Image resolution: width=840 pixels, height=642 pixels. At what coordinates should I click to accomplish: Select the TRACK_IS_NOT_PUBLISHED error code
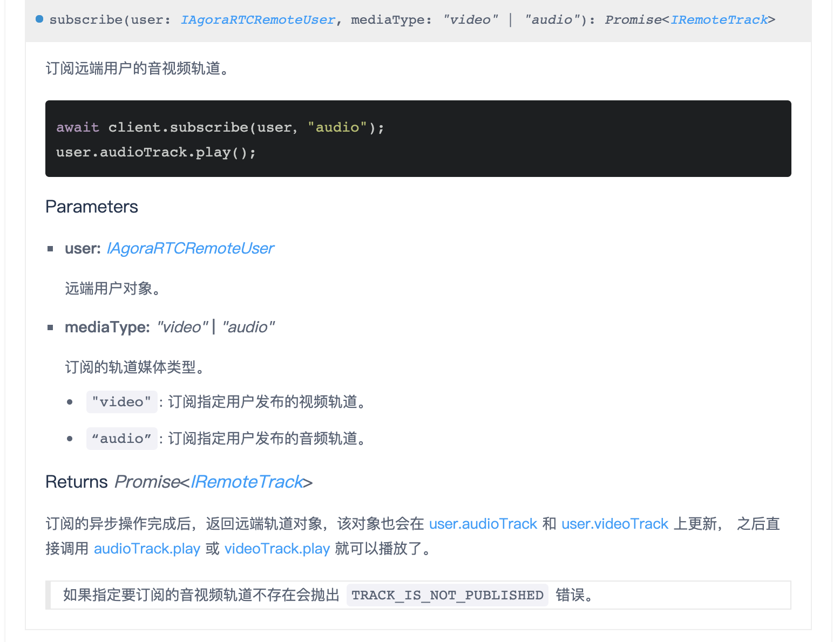pos(447,595)
